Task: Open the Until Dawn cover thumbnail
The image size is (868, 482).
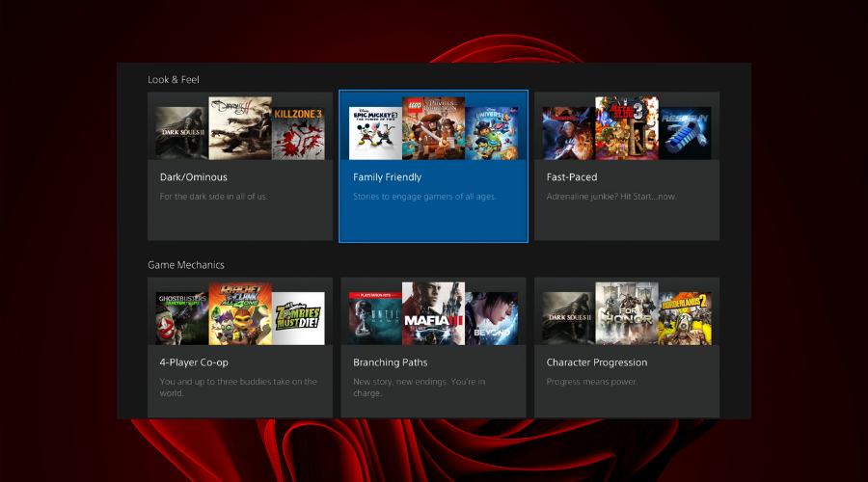Action: [375, 318]
